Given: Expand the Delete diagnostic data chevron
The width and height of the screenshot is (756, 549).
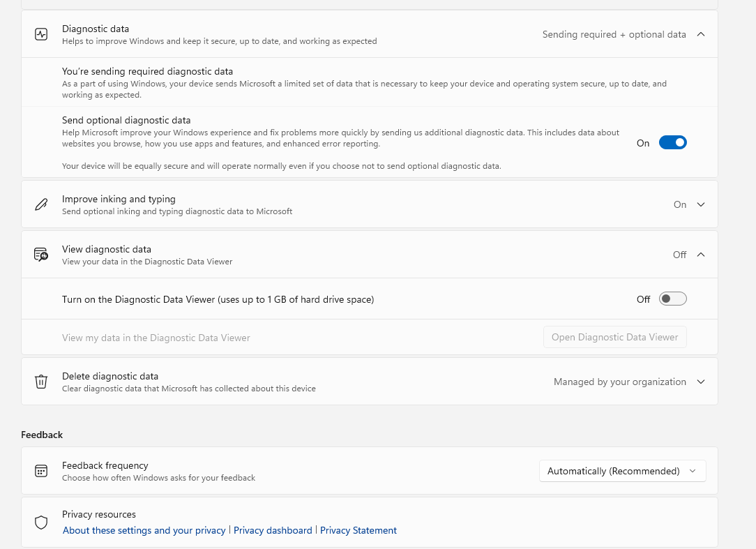Looking at the screenshot, I should [x=701, y=382].
